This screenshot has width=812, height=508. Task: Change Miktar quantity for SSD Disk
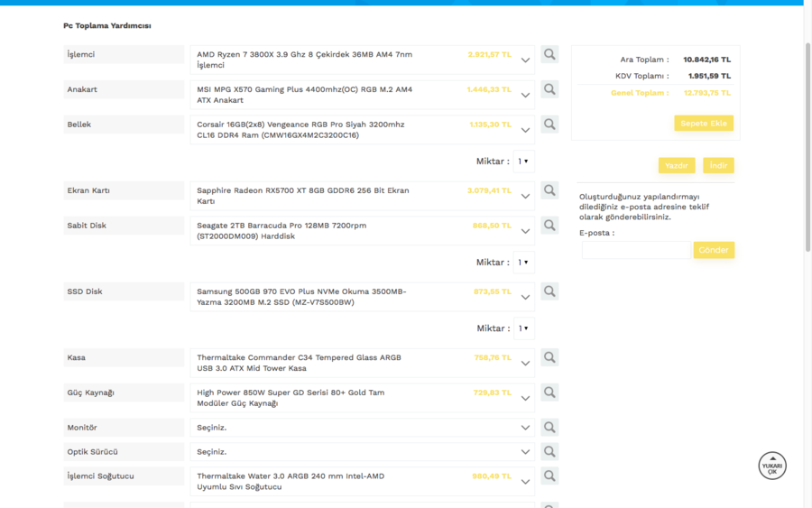(x=523, y=328)
